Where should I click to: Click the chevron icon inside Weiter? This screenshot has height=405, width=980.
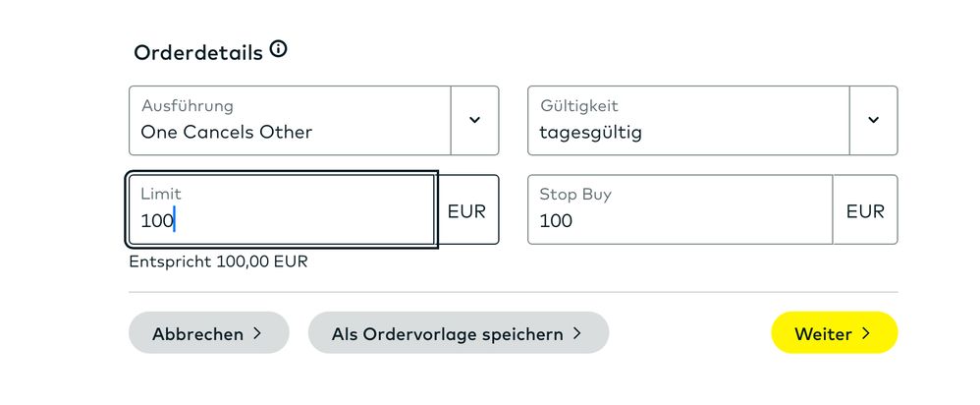866,333
